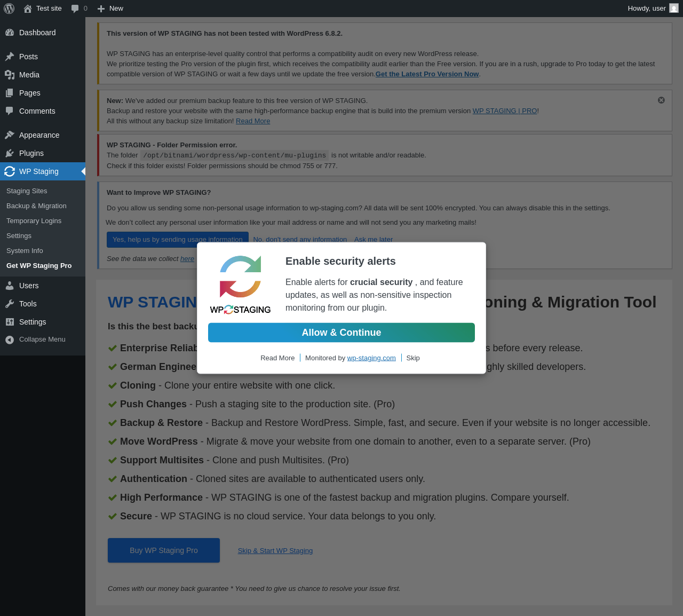Click the Users person icon

tap(10, 286)
